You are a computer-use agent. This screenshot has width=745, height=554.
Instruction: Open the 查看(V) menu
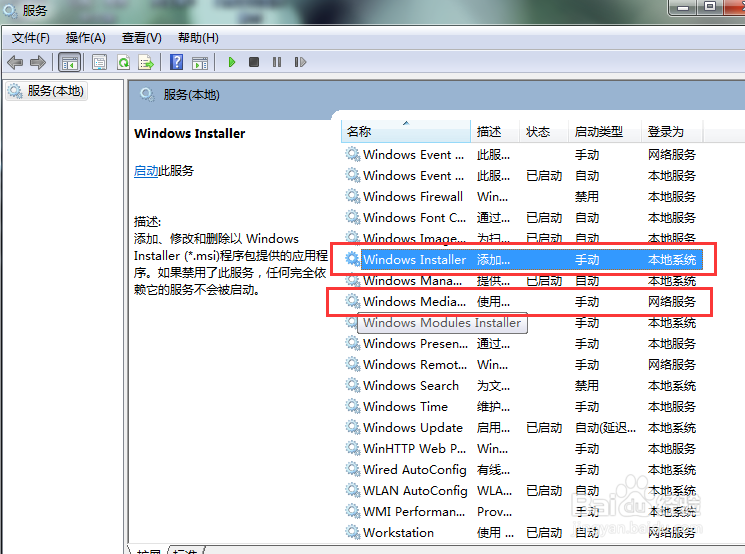(142, 38)
